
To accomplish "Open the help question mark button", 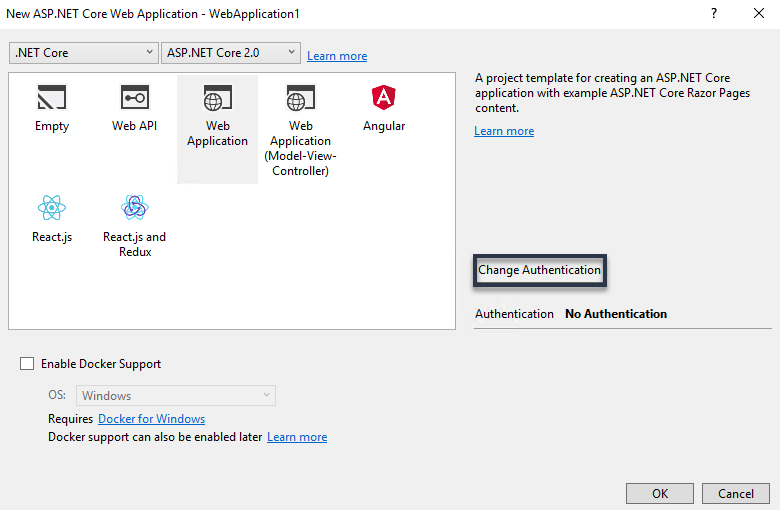I will 714,13.
